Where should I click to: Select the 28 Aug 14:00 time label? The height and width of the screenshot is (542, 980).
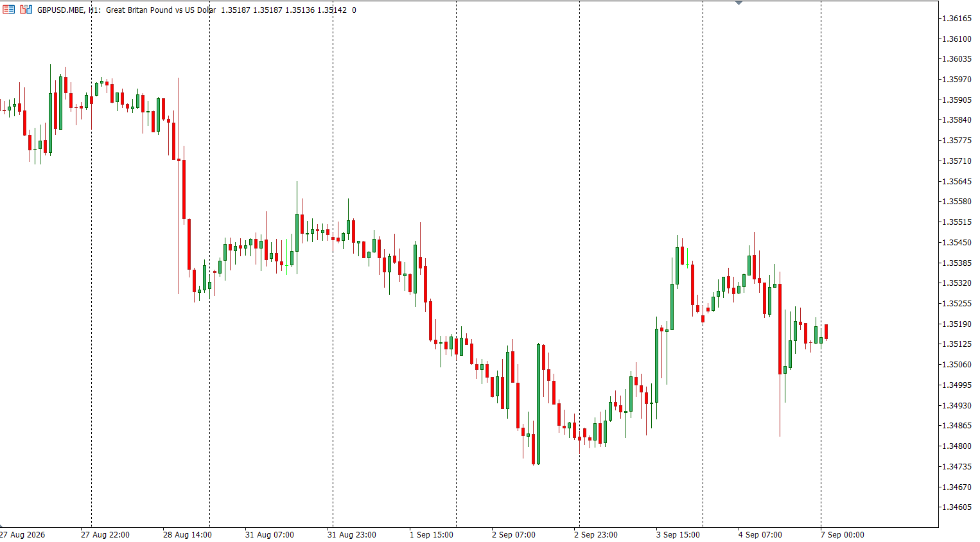click(187, 535)
